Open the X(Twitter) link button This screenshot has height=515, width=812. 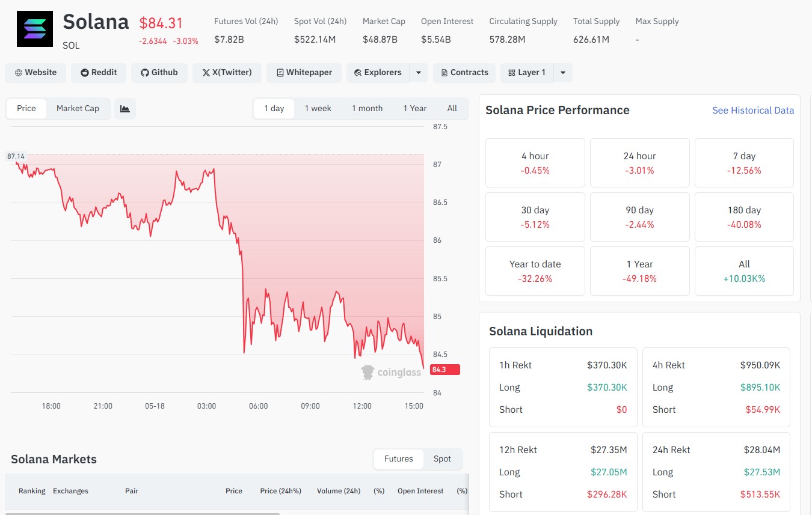coord(227,73)
